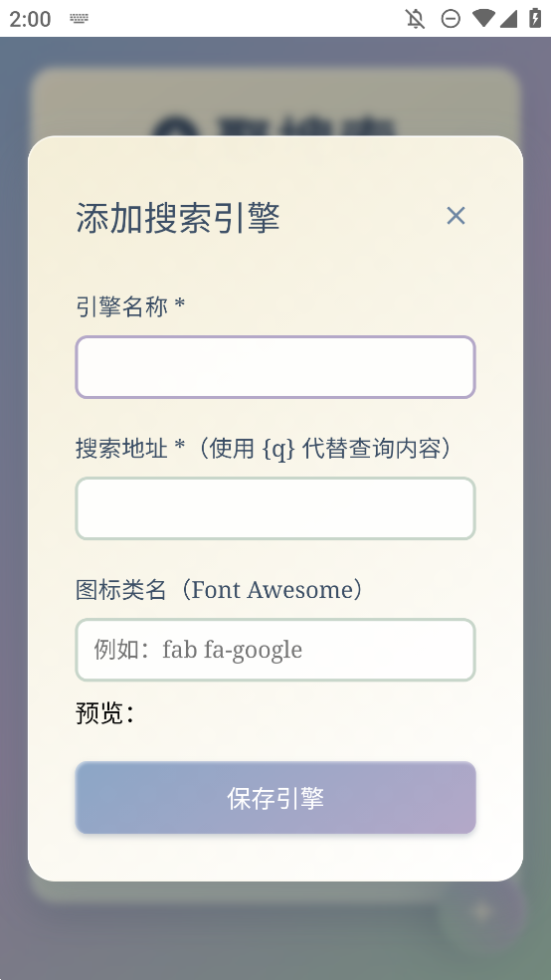The width and height of the screenshot is (551, 980).
Task: Close the 添加搜索引擎 dialog with X
Action: [457, 216]
